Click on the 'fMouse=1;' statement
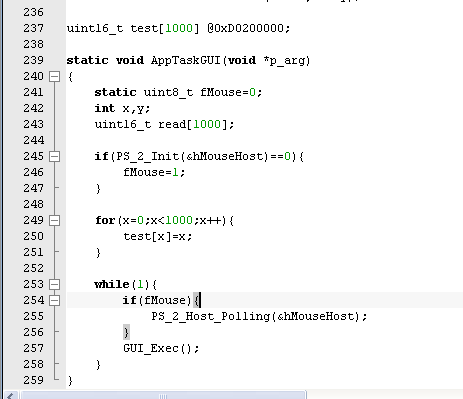Viewport: 463px width, 399px height. tap(154, 172)
